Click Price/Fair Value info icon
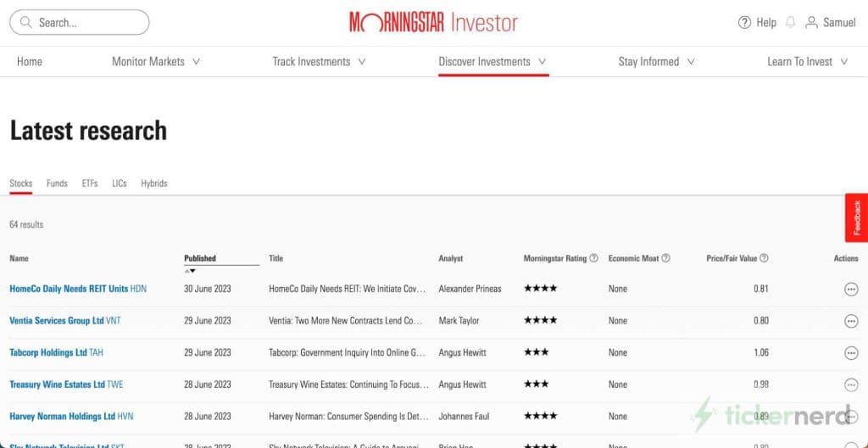Image resolution: width=868 pixels, height=448 pixels. pyautogui.click(x=764, y=257)
